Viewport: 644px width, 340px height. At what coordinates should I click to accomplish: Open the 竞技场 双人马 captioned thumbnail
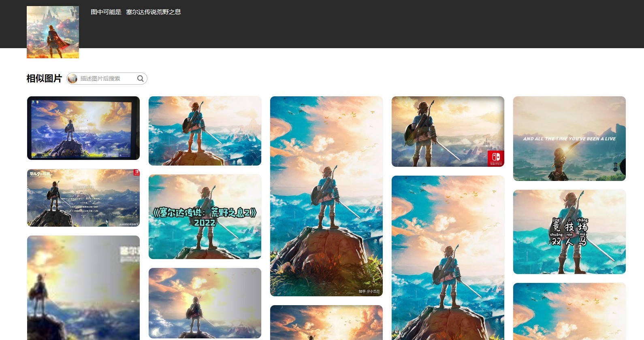tap(569, 232)
